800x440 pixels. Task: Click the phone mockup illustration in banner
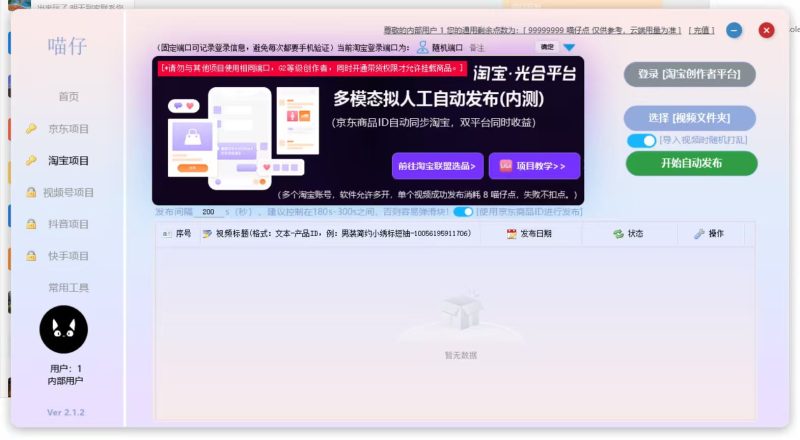tap(240, 138)
